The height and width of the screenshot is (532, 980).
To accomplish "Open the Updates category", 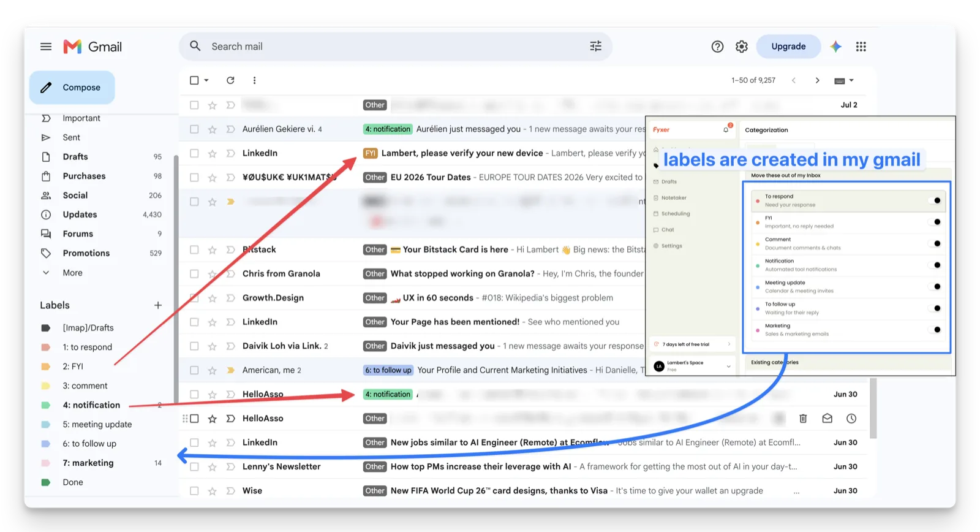I will pyautogui.click(x=80, y=215).
